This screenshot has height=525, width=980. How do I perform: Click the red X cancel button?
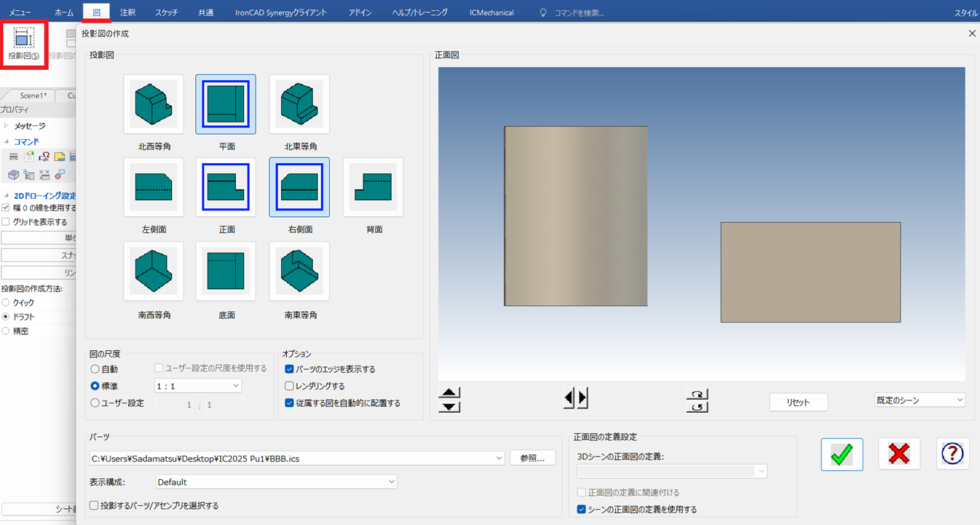tap(899, 454)
